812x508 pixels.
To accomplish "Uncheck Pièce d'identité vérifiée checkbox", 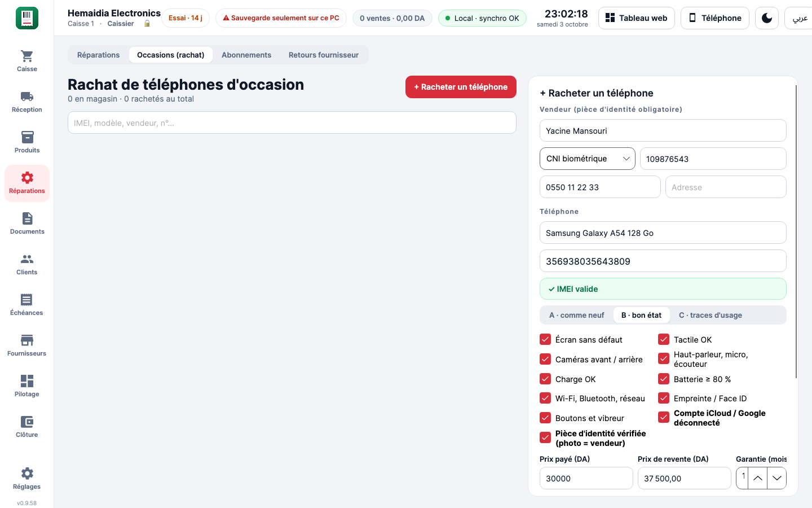I will 545,437.
